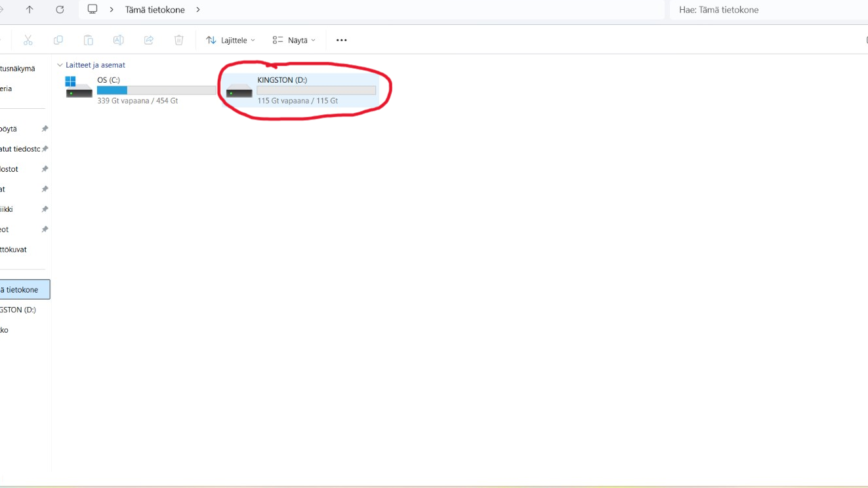This screenshot has width=868, height=488.
Task: Click the Share toolbar icon
Action: click(x=149, y=40)
